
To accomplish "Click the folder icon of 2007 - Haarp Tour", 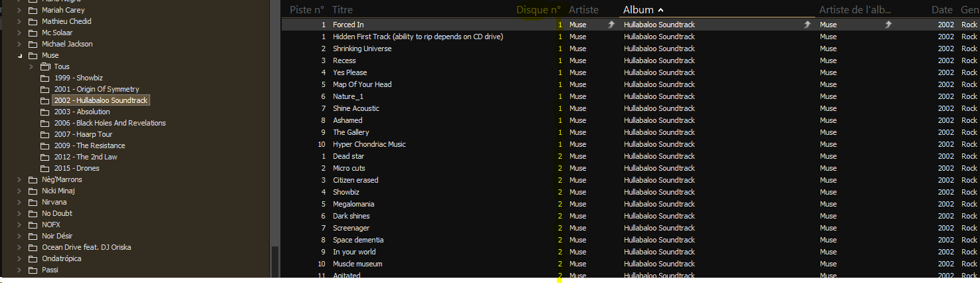I will 45,134.
